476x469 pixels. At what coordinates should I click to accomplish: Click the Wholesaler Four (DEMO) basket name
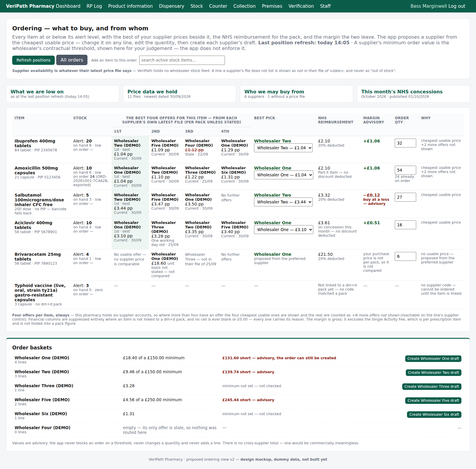pos(43,428)
